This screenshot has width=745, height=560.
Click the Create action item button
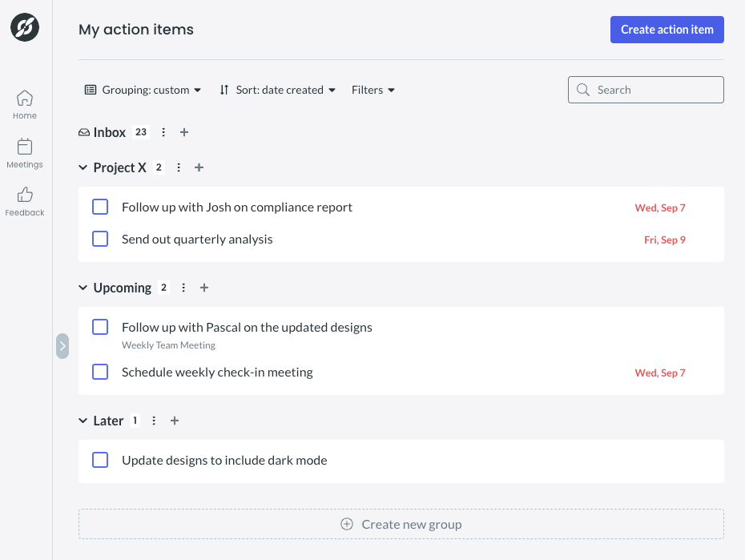click(667, 30)
